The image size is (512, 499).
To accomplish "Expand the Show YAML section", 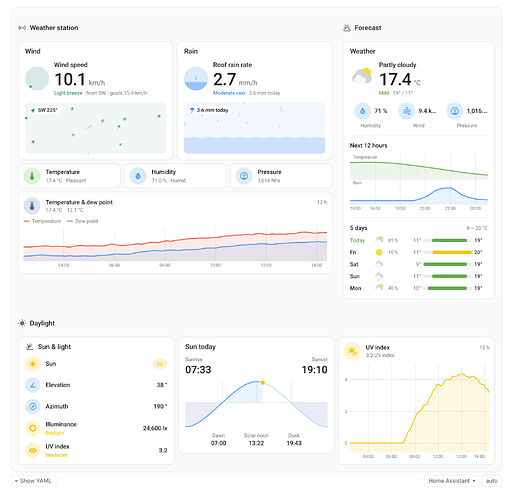I will click(33, 481).
